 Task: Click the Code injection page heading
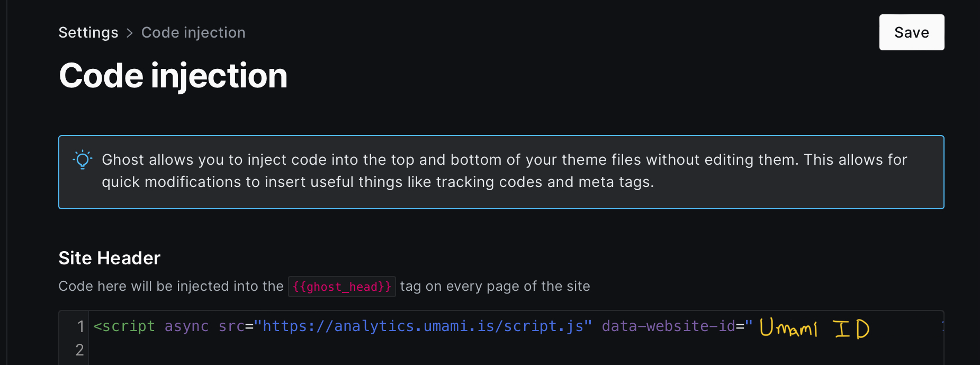[173, 75]
